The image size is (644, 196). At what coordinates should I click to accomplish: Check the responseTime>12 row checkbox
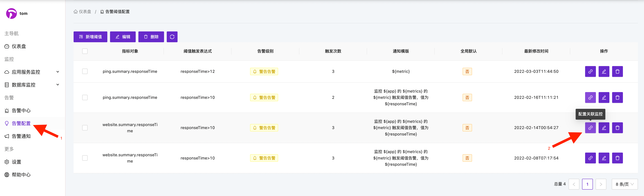pos(85,71)
